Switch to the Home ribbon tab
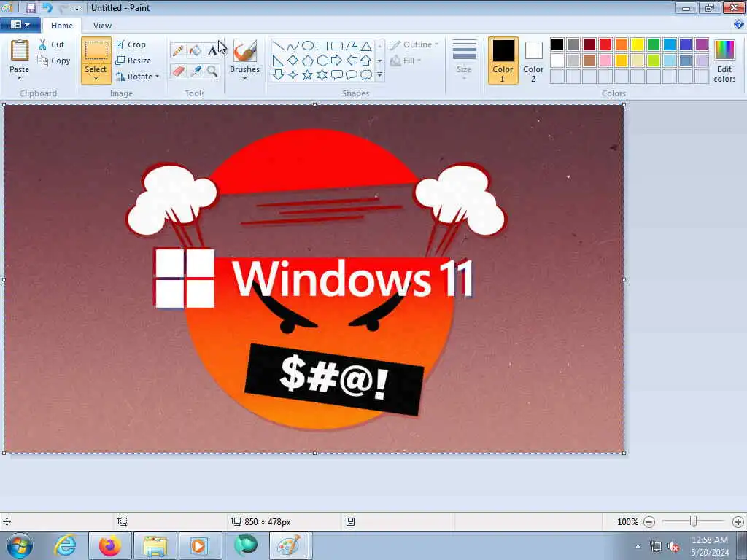Viewport: 747px width, 560px height. pos(62,26)
